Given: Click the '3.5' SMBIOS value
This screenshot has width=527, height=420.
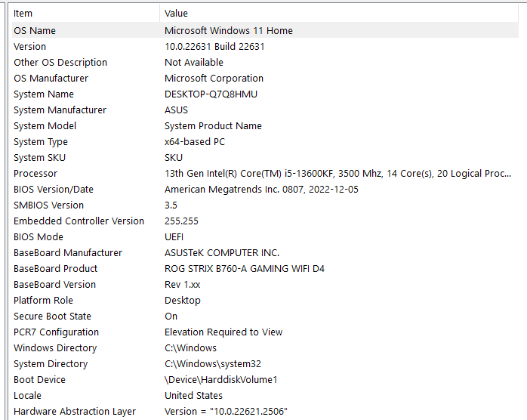Looking at the screenshot, I should pos(171,205).
